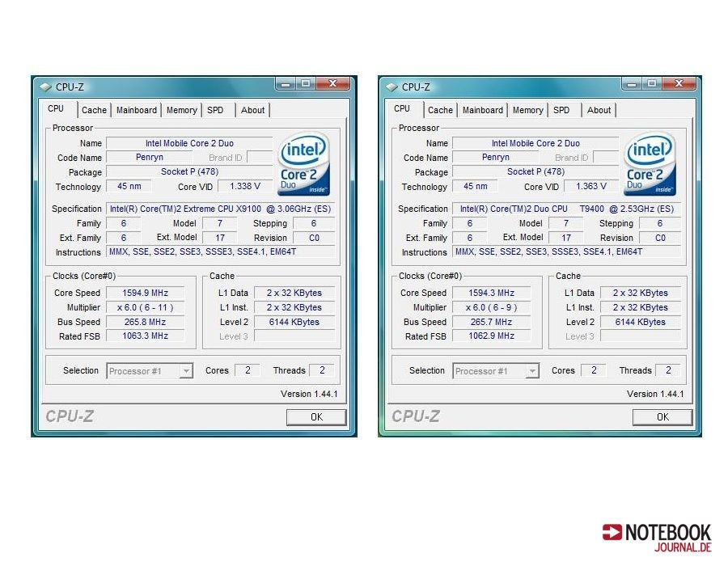Click Level 2 6144 KBytes value in right window
The height and width of the screenshot is (566, 728).
pyautogui.click(x=641, y=322)
